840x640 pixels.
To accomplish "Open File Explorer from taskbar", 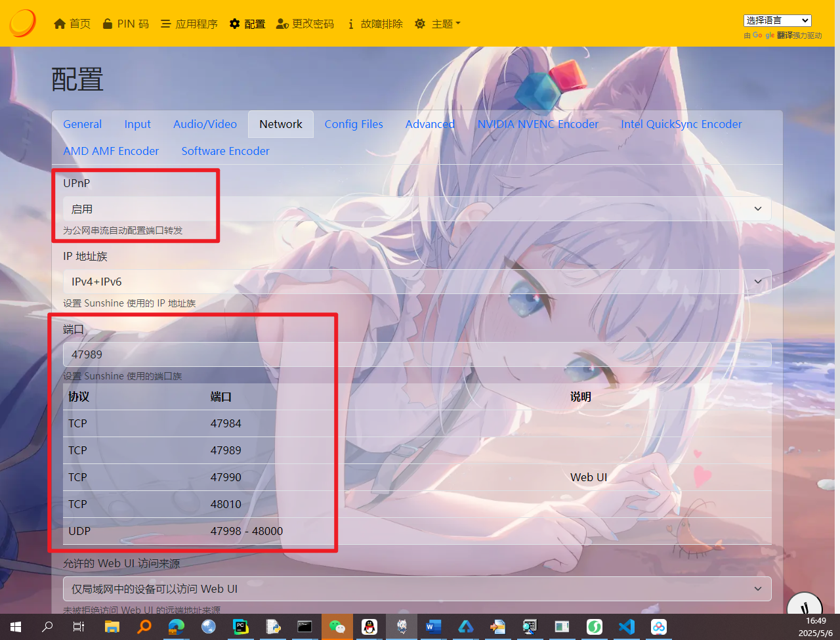I will (x=112, y=627).
